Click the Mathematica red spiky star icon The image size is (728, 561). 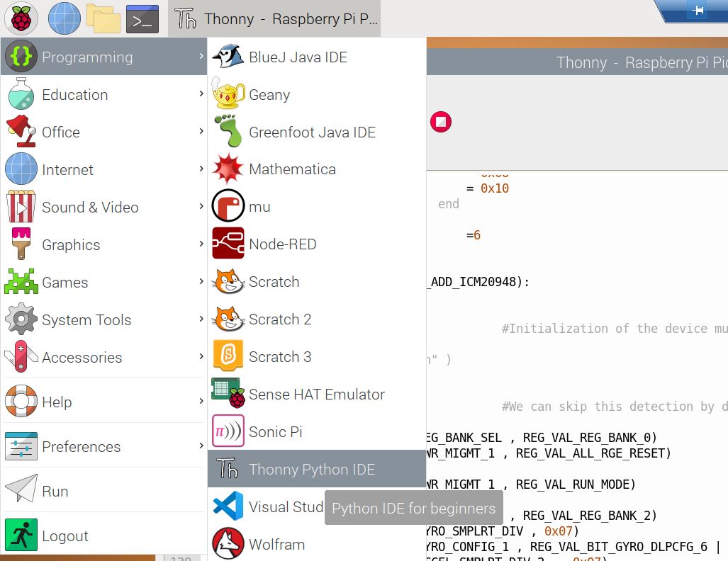[228, 169]
